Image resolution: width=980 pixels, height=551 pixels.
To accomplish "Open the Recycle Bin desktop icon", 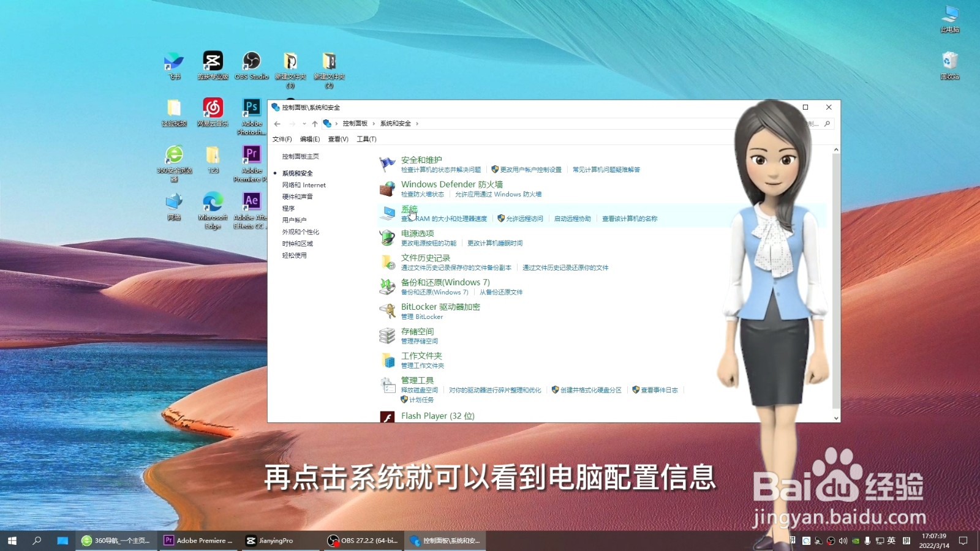I will click(x=950, y=66).
